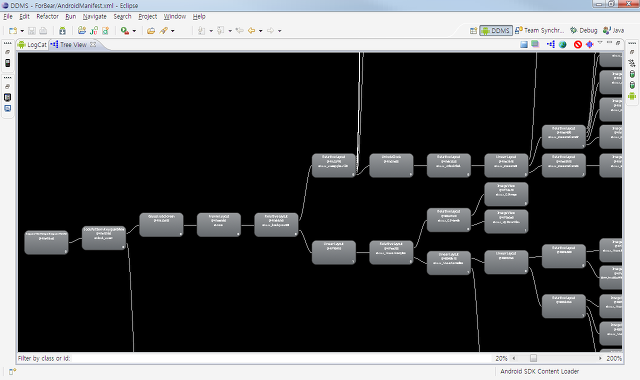The height and width of the screenshot is (380, 640).
Task: Click the blue diamond request layout icon
Action: coord(589,44)
